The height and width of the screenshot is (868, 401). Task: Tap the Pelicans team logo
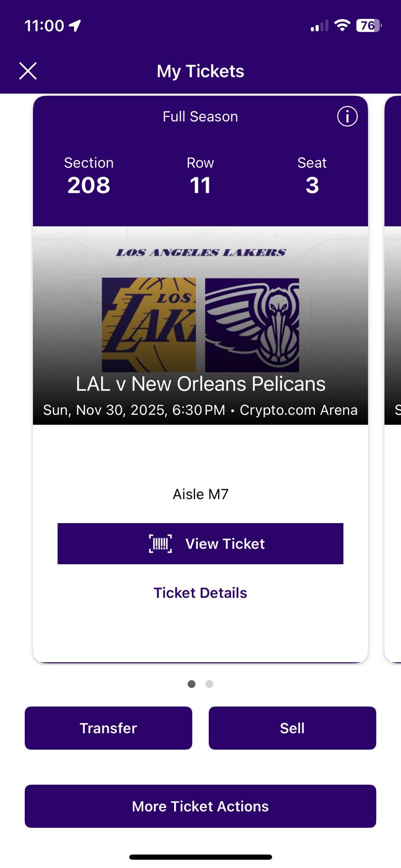point(252,325)
